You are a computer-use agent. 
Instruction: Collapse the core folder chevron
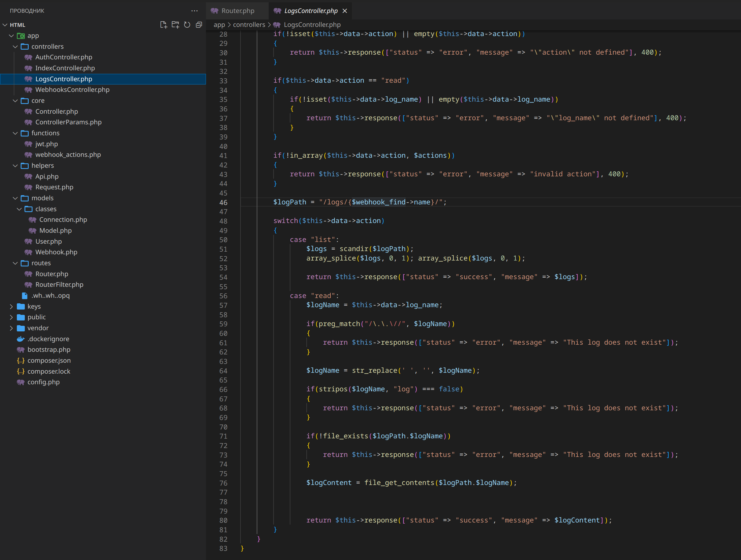(15, 100)
